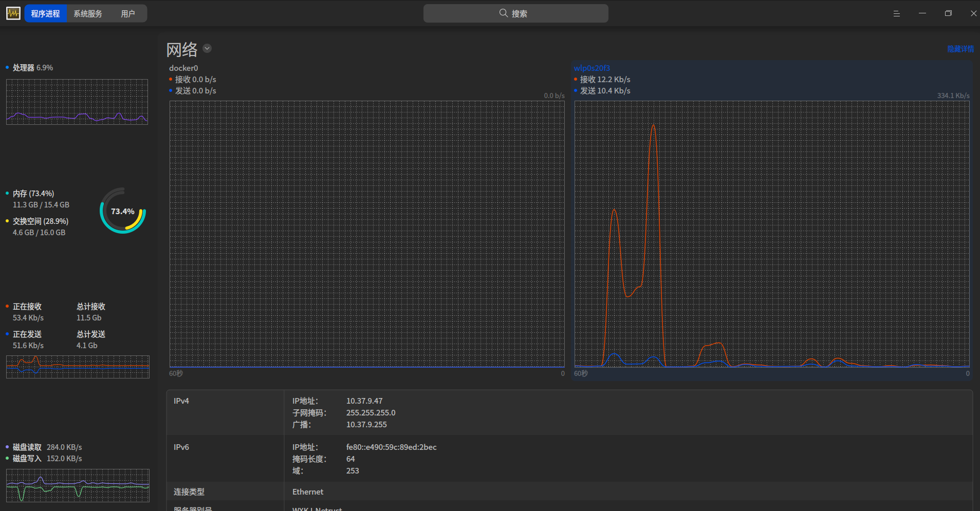This screenshot has width=980, height=511.
Task: Click the IPv4 address 10.37.9.47
Action: (x=364, y=401)
